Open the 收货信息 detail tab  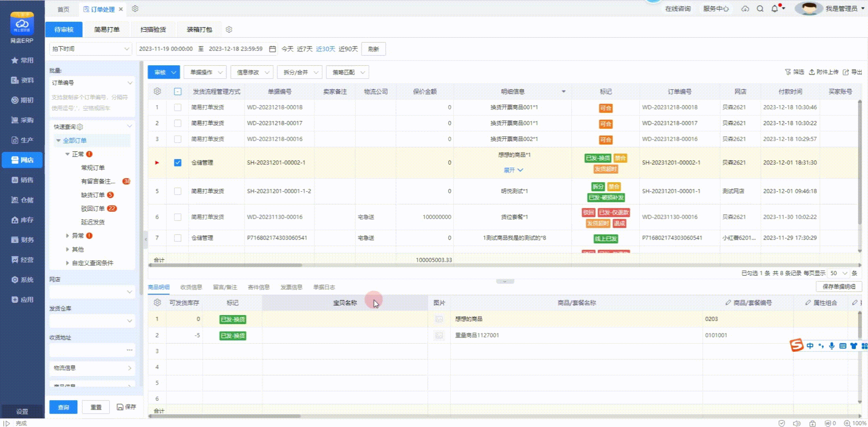tap(191, 287)
